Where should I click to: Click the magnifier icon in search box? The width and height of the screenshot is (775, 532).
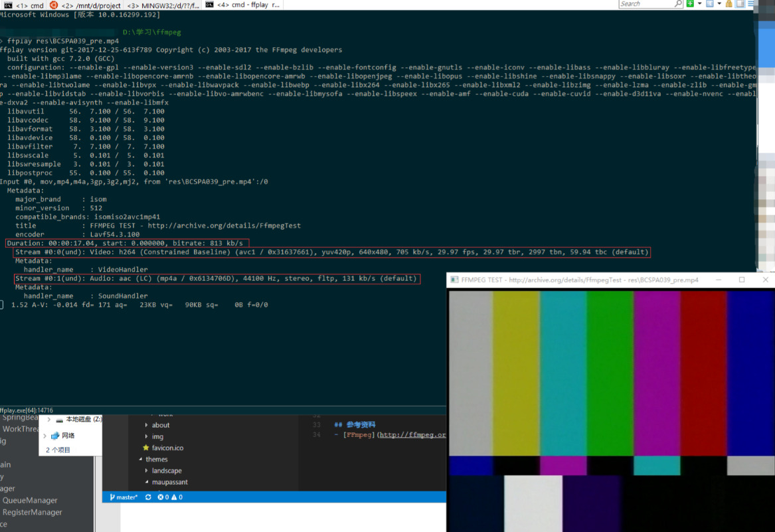678,4
